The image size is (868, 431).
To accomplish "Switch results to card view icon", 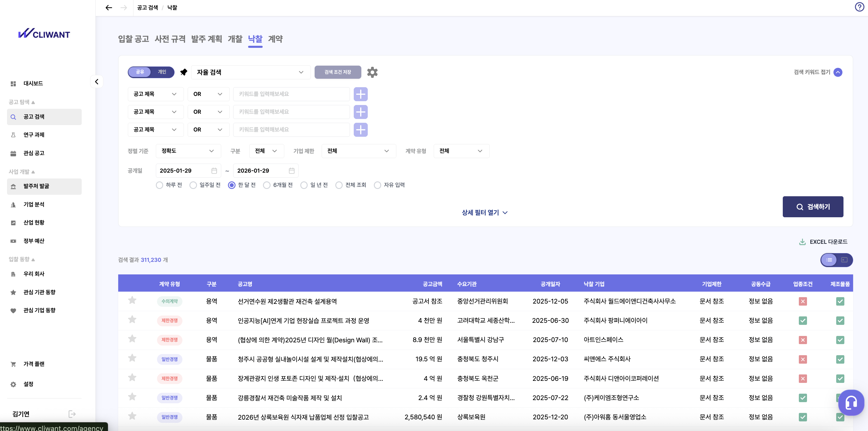I will 844,260.
